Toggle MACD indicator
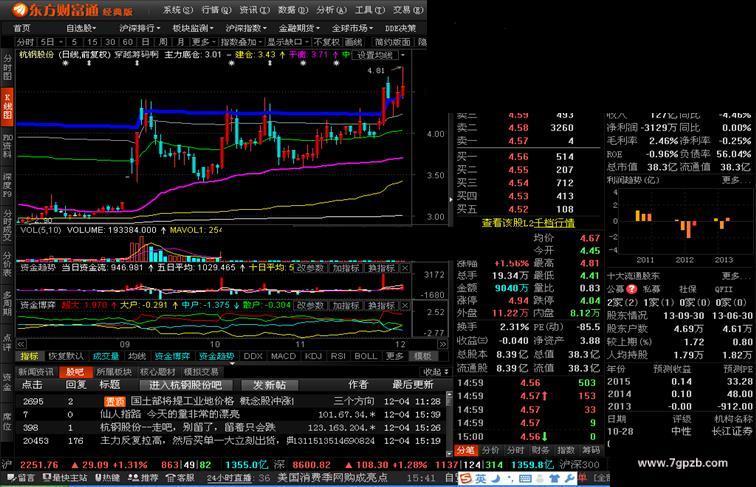756x487 pixels. coord(283,356)
